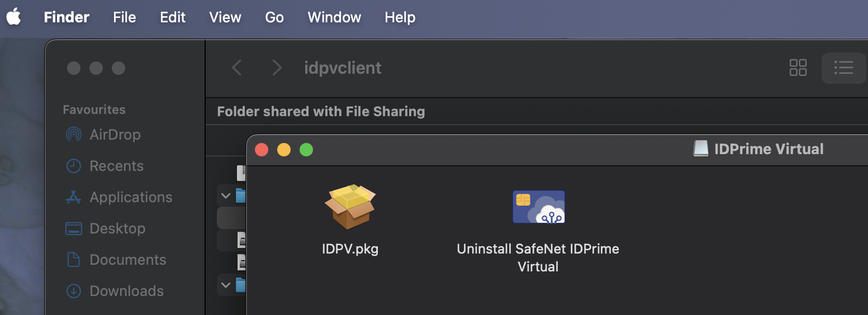Click the Folder shared with File Sharing banner

pos(321,112)
